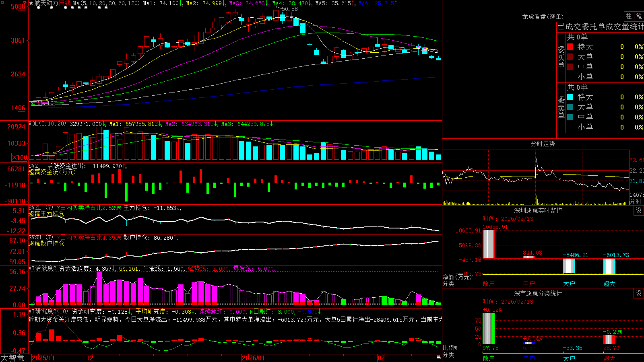Click the star icon before 航天动力

pos(31,3)
